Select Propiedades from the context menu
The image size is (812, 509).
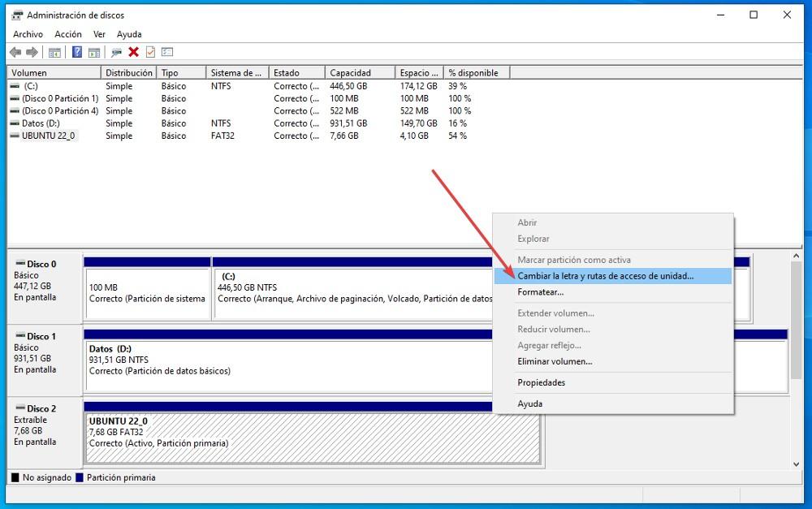click(x=543, y=382)
